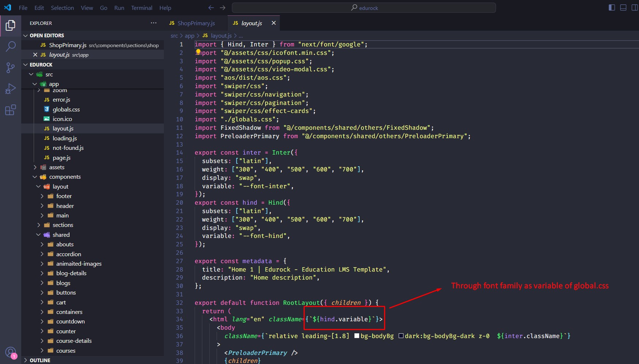Screen dimensions: 639x364
Task: Open the Terminal menu
Action: click(142, 8)
